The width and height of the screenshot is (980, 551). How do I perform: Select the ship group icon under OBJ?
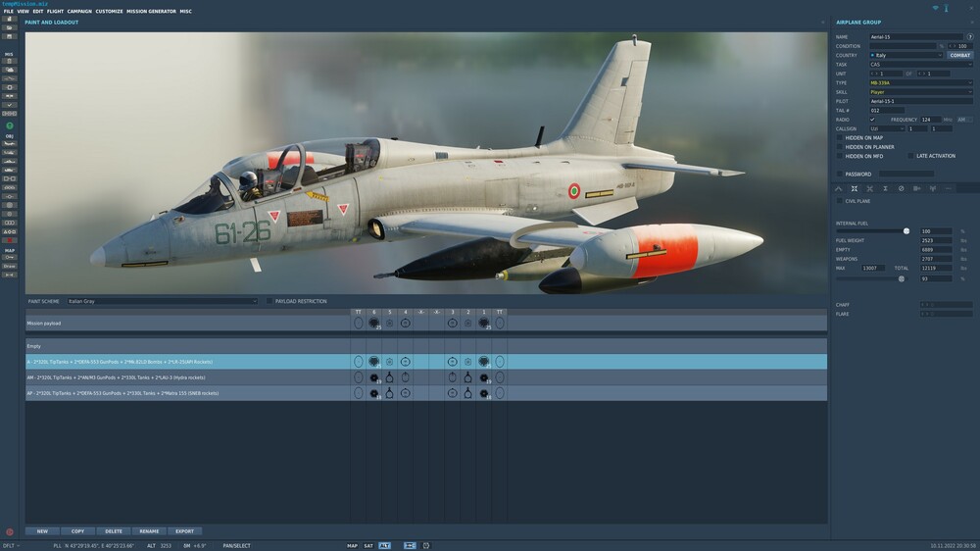pos(10,162)
